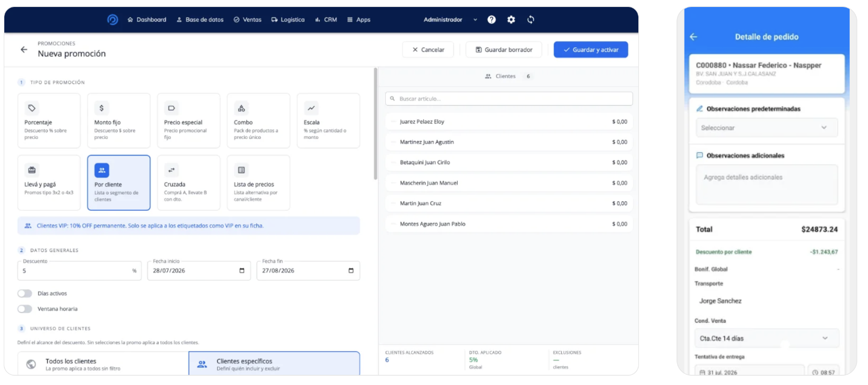Click the app logo in the top bar

[113, 20]
